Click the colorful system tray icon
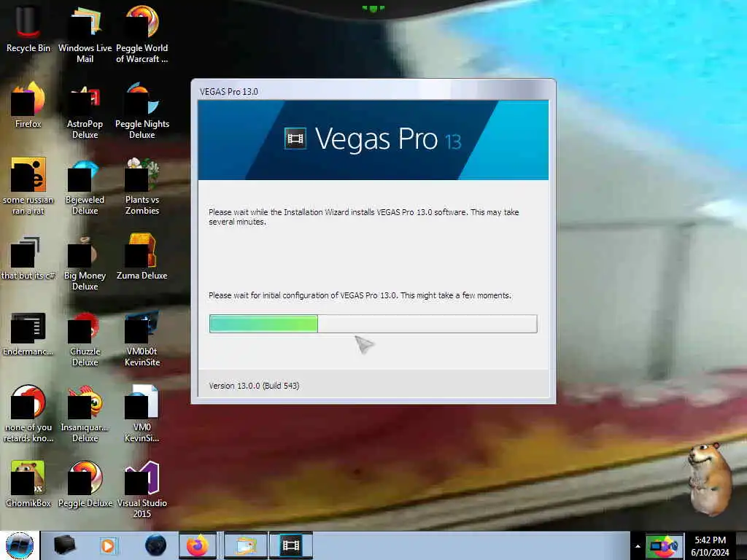Image resolution: width=747 pixels, height=560 pixels. [x=664, y=546]
